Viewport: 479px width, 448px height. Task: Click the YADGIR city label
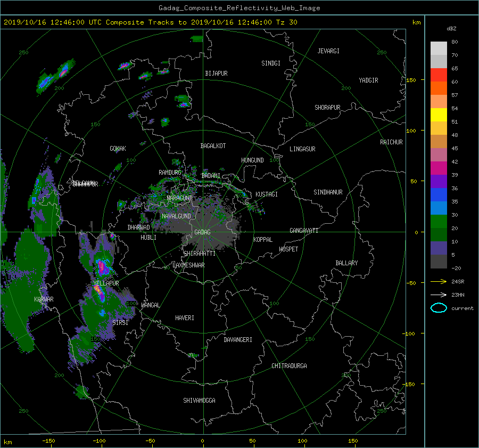tap(368, 80)
